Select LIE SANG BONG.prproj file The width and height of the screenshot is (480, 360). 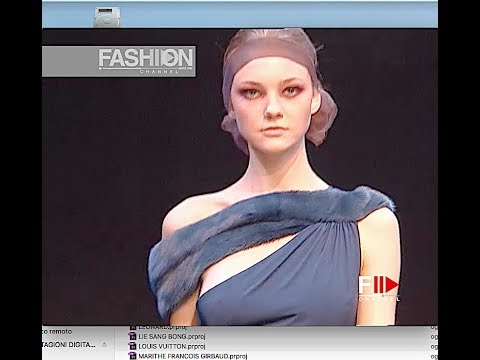(172, 336)
